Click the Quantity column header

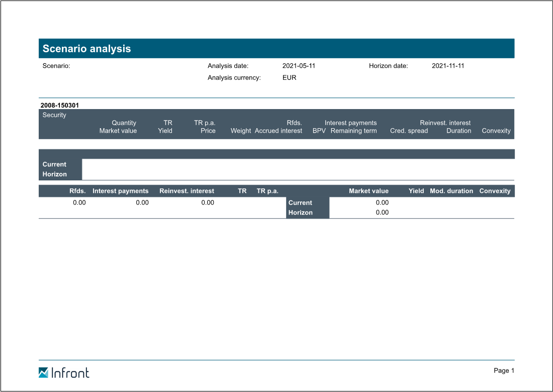[124, 123]
